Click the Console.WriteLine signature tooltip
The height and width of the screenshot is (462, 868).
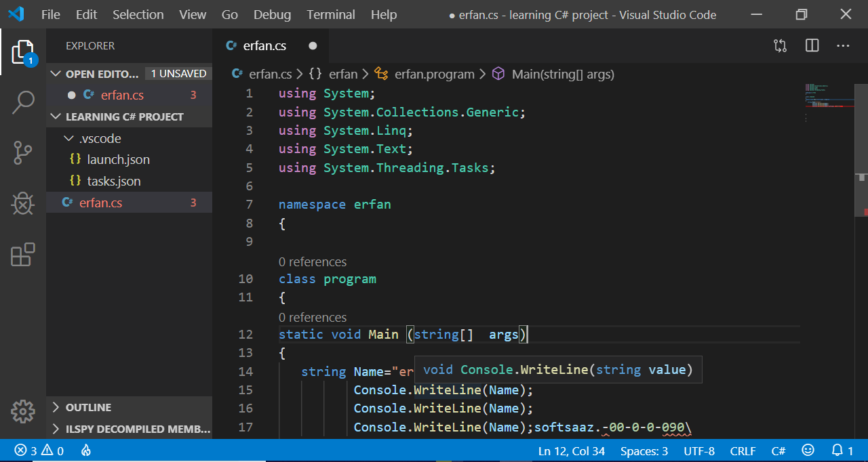click(x=558, y=369)
